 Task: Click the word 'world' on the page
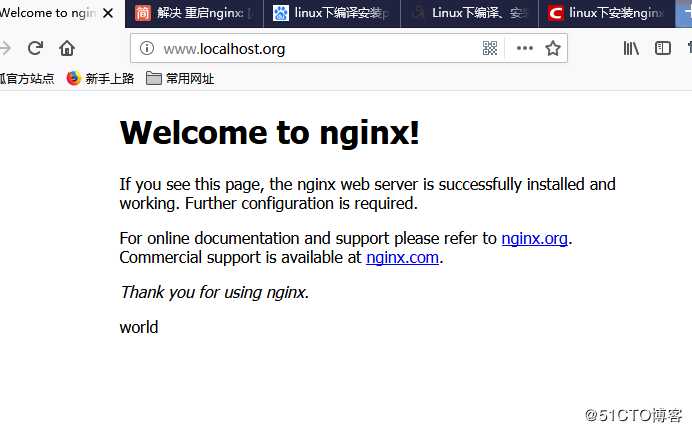point(139,327)
